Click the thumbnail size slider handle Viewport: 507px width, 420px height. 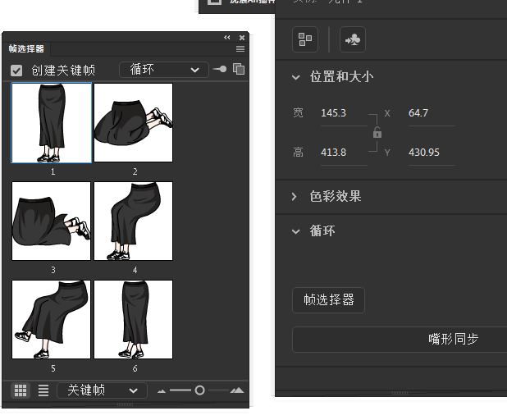199,390
